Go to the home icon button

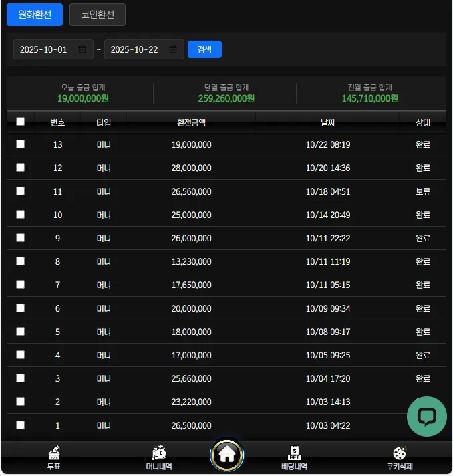[227, 455]
